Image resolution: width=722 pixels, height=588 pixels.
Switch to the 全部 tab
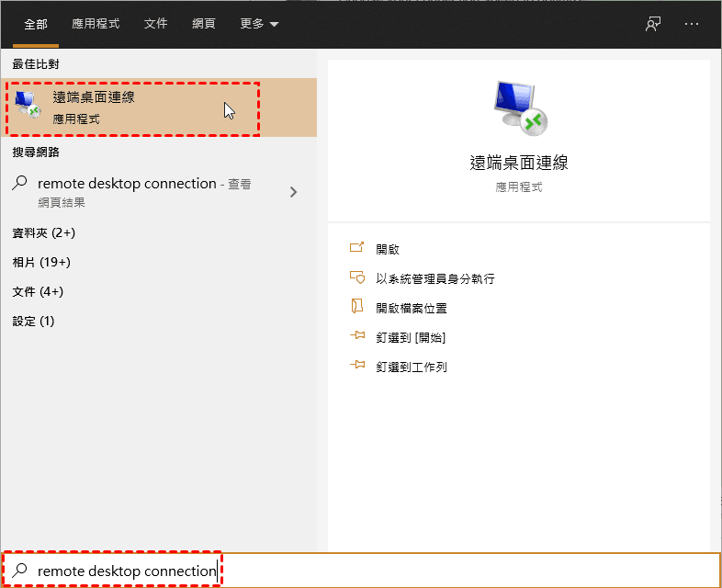[36, 24]
